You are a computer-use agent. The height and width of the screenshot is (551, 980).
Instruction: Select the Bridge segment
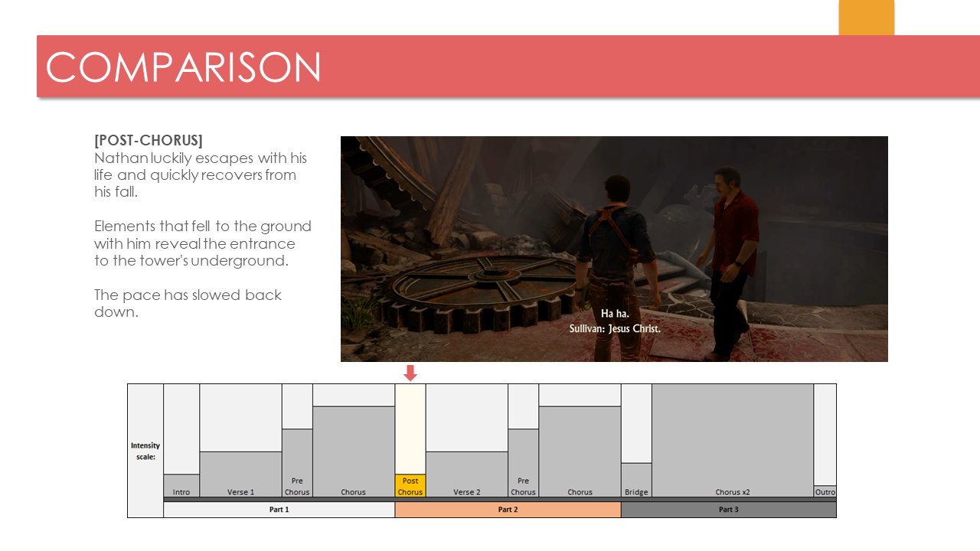click(x=636, y=481)
